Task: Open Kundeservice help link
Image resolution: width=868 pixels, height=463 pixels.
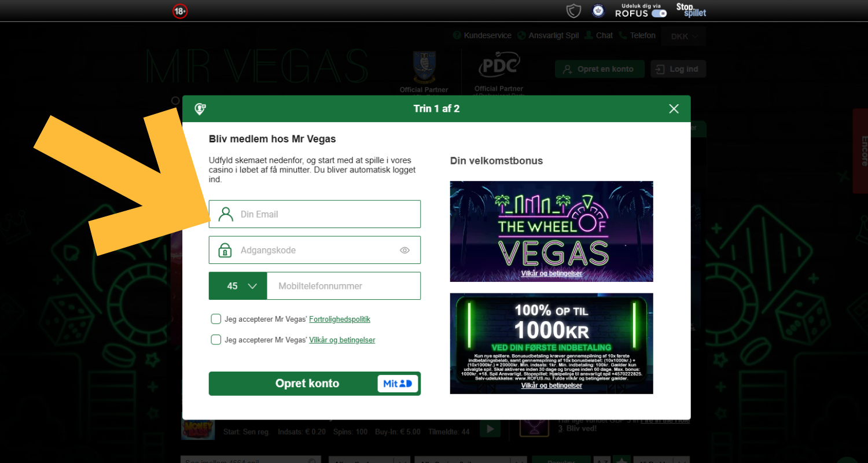Action: pyautogui.click(x=483, y=35)
